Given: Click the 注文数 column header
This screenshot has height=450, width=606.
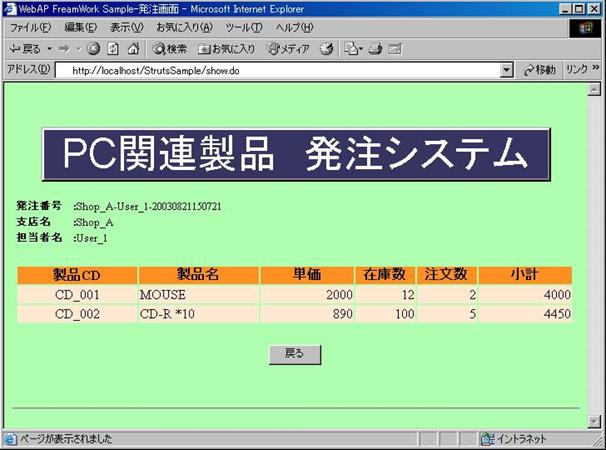Looking at the screenshot, I should (447, 275).
